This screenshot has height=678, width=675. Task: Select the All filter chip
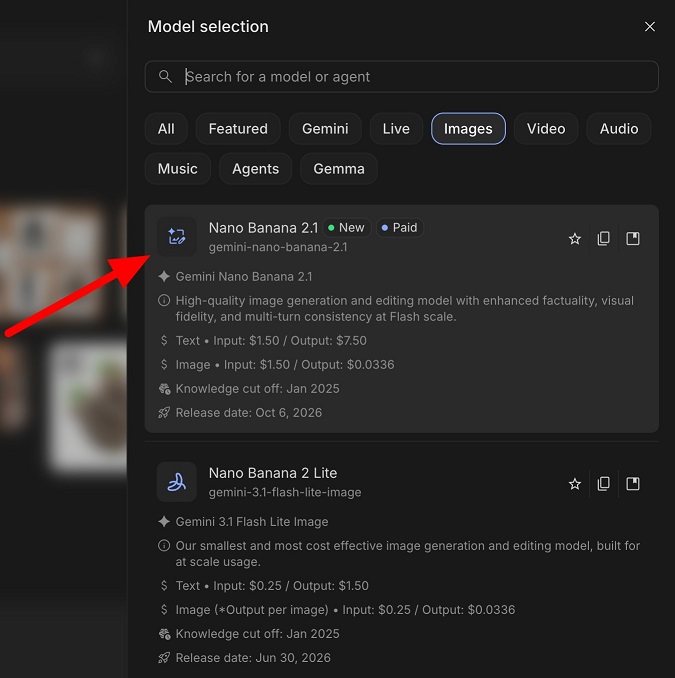[x=166, y=129]
